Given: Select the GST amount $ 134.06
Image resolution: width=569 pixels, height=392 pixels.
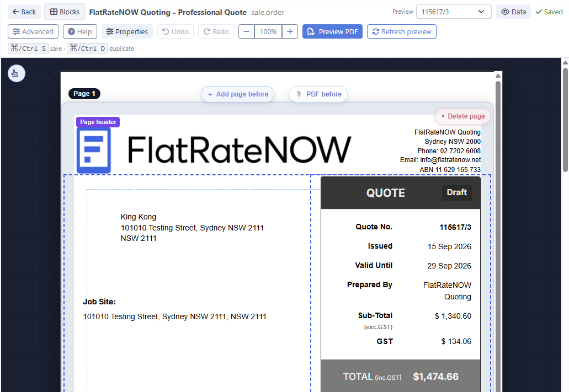Looking at the screenshot, I should [456, 342].
